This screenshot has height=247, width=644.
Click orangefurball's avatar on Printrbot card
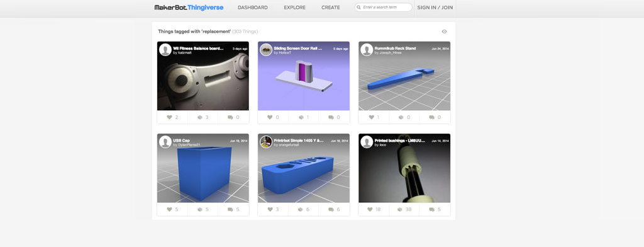266,142
